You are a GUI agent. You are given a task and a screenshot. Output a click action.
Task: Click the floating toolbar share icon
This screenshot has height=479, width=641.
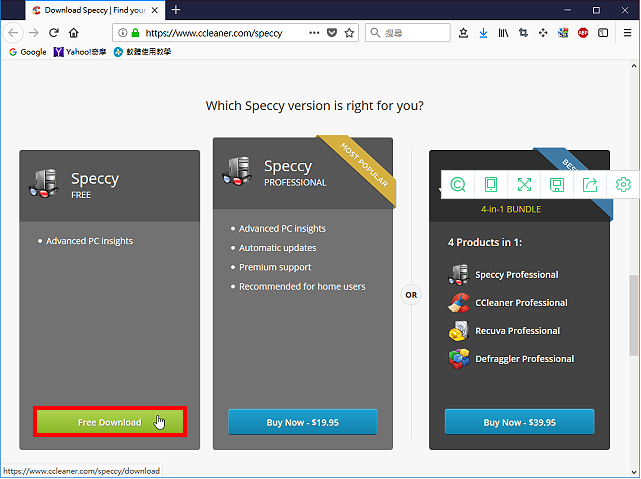(590, 185)
